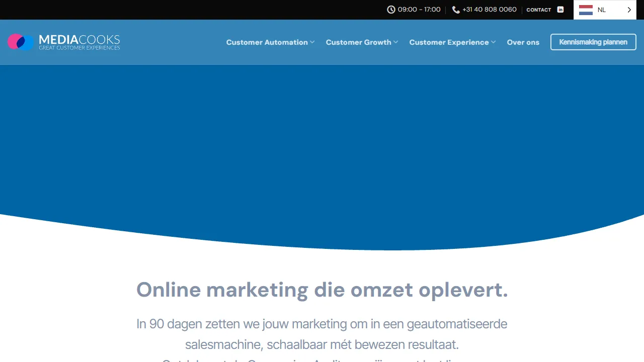Click the dropdown caret after Customer Experience
Image resolution: width=644 pixels, height=362 pixels.
click(493, 42)
